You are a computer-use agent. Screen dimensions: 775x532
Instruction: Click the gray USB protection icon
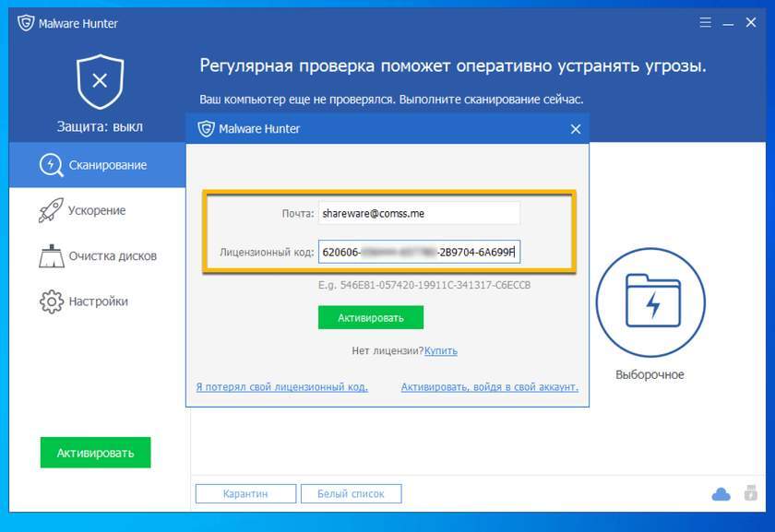point(750,493)
